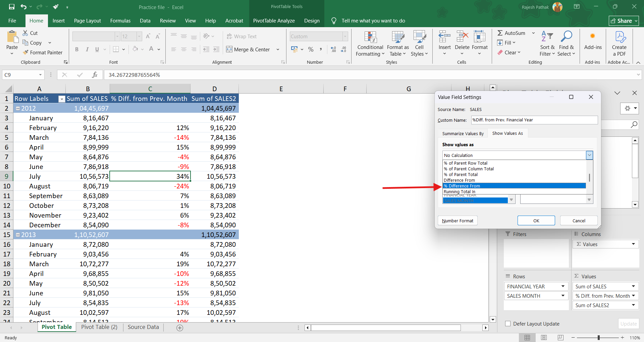Click the Number Format button
Screen dimensions: 644x342
[x=458, y=221]
